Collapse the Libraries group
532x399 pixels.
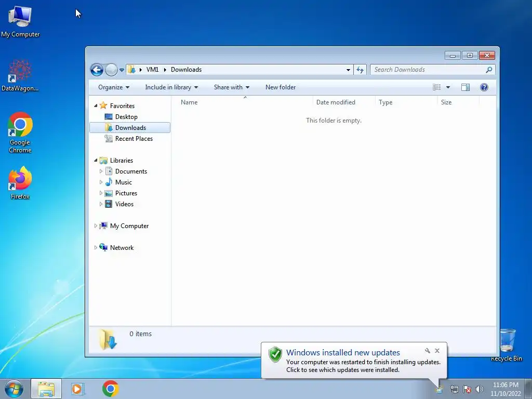(x=96, y=161)
